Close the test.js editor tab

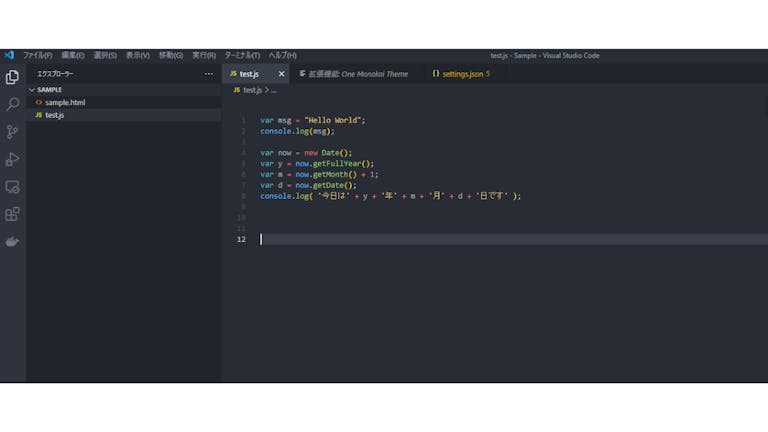click(x=281, y=74)
